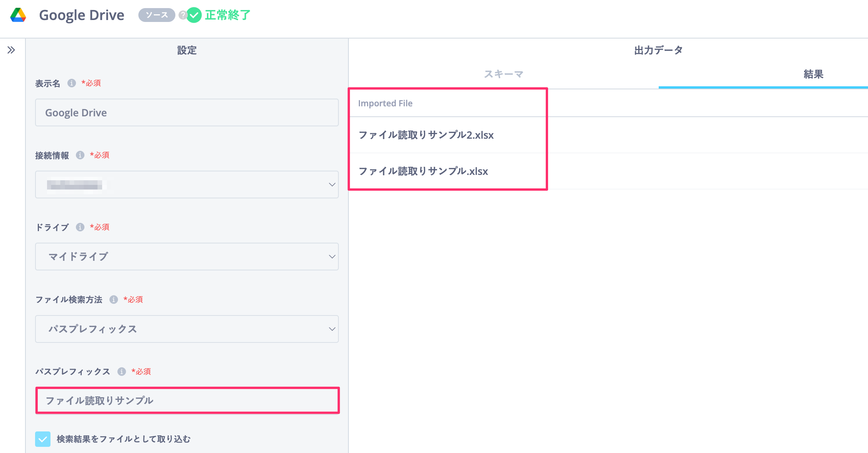Viewport: 868px width, 453px height.
Task: Click the 正常終了 status text
Action: tap(228, 15)
